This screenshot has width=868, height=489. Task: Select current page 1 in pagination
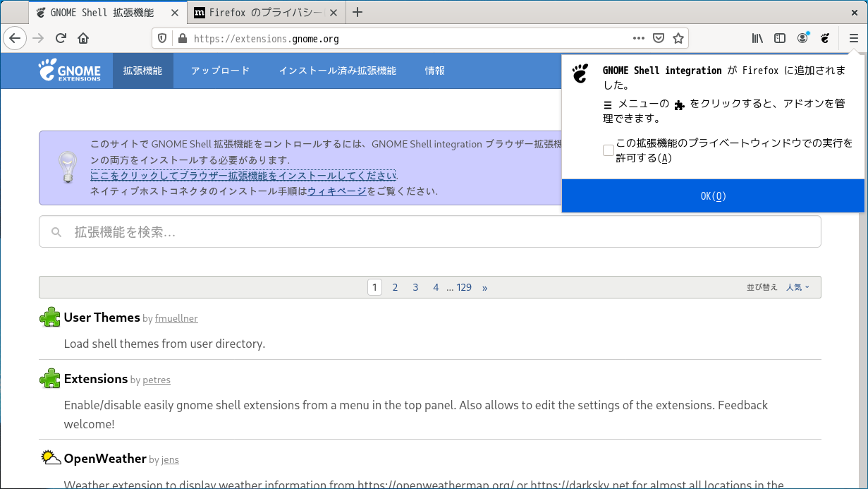[374, 287]
